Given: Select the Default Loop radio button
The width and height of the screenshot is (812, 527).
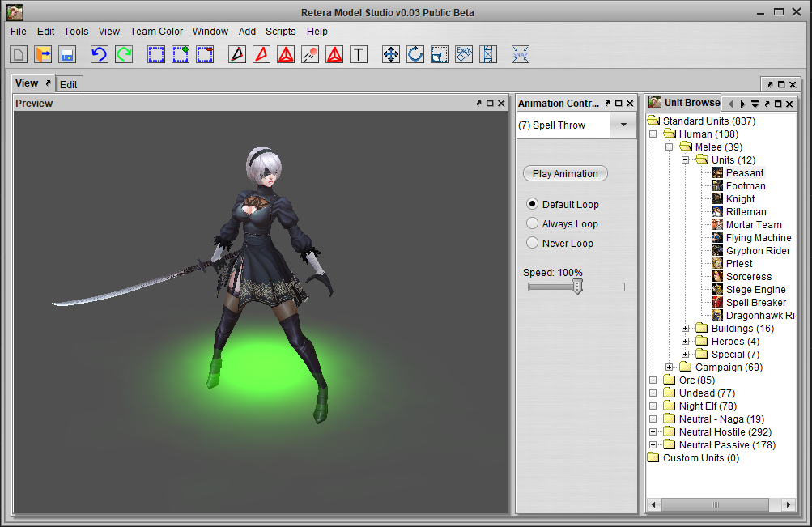Looking at the screenshot, I should (x=532, y=204).
